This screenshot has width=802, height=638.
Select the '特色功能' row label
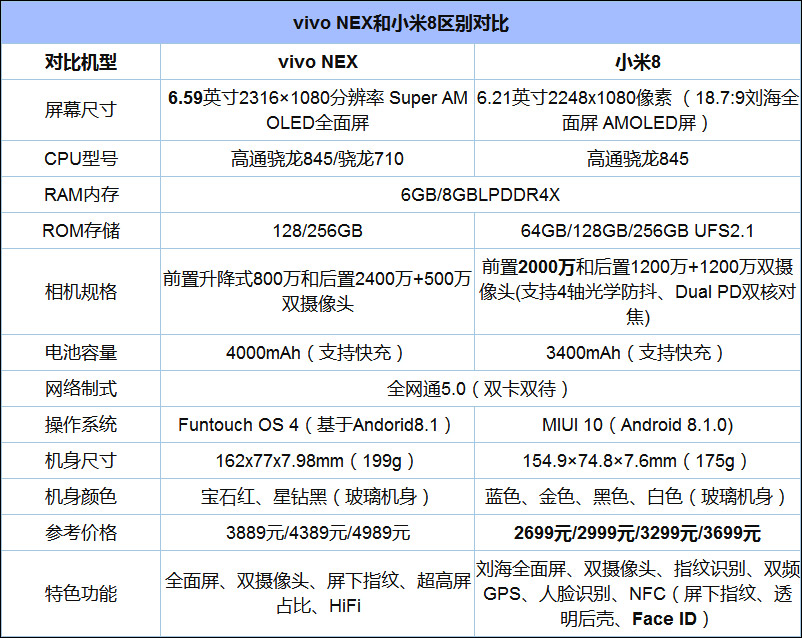pos(81,593)
